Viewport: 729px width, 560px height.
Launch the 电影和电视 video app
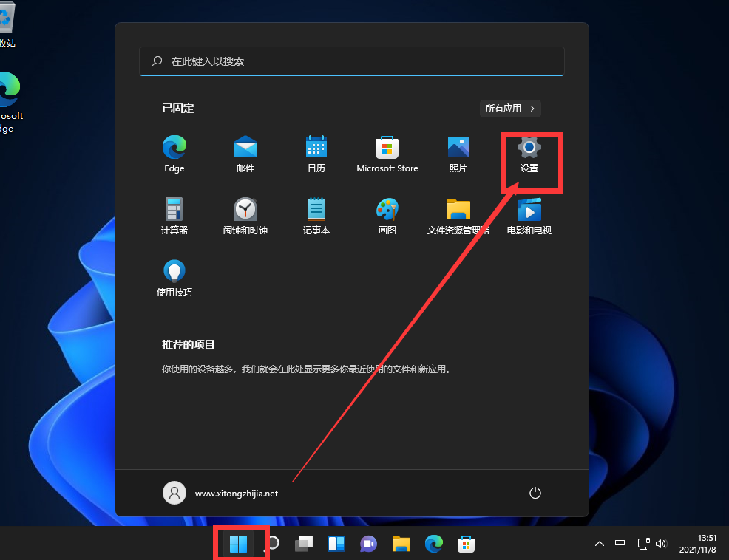[529, 215]
